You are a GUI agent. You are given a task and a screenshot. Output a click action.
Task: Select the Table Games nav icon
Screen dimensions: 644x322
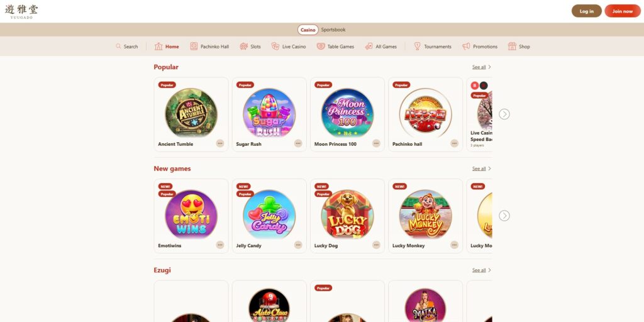(321, 47)
